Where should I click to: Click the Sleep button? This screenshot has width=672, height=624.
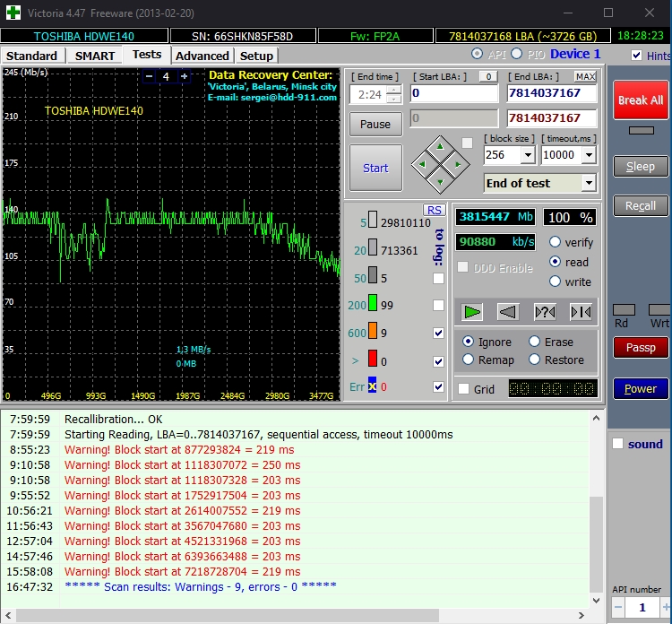pos(641,167)
